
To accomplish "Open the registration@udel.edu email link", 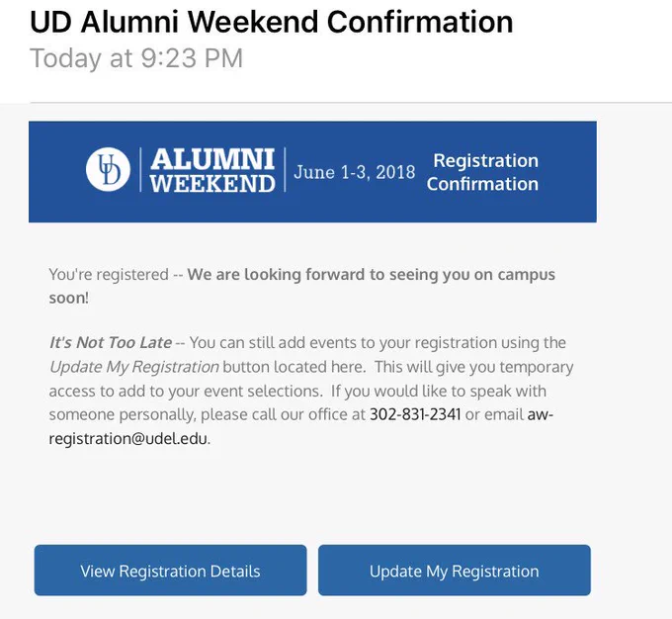I will 127,438.
